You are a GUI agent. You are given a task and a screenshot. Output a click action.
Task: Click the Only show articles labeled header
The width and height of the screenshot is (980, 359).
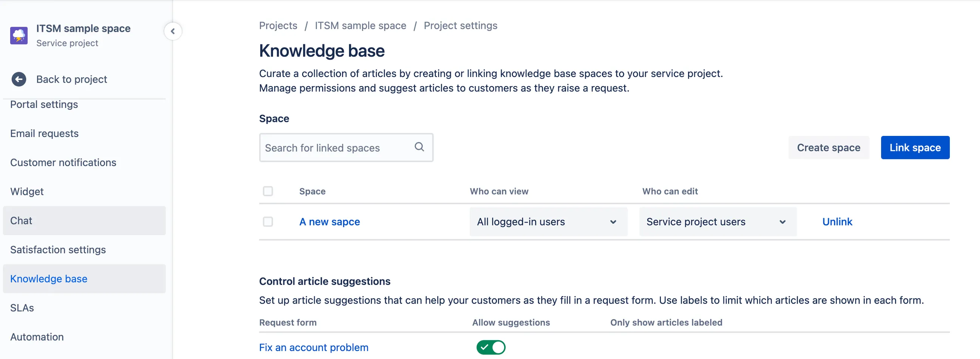coord(666,322)
